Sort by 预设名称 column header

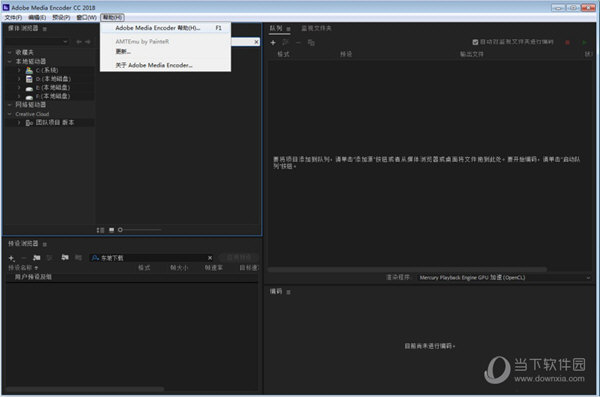(x=23, y=268)
